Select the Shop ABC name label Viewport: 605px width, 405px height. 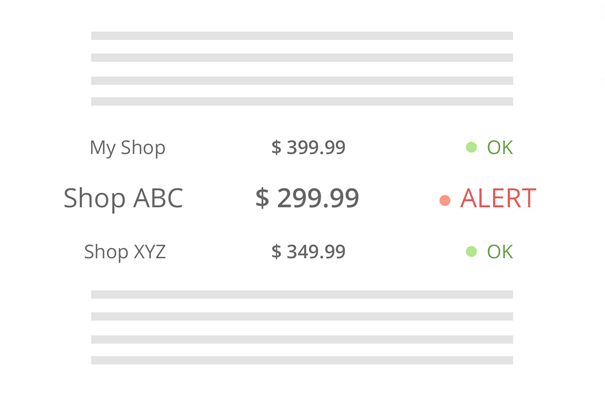(123, 198)
